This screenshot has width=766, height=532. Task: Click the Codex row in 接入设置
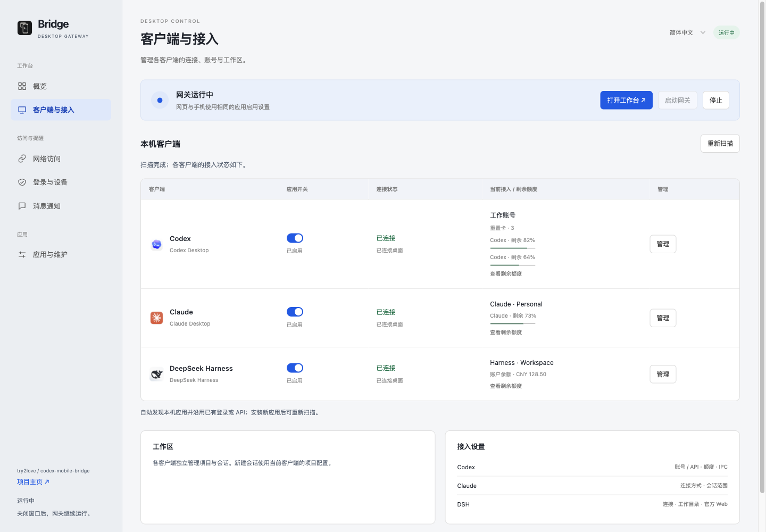[593, 467]
